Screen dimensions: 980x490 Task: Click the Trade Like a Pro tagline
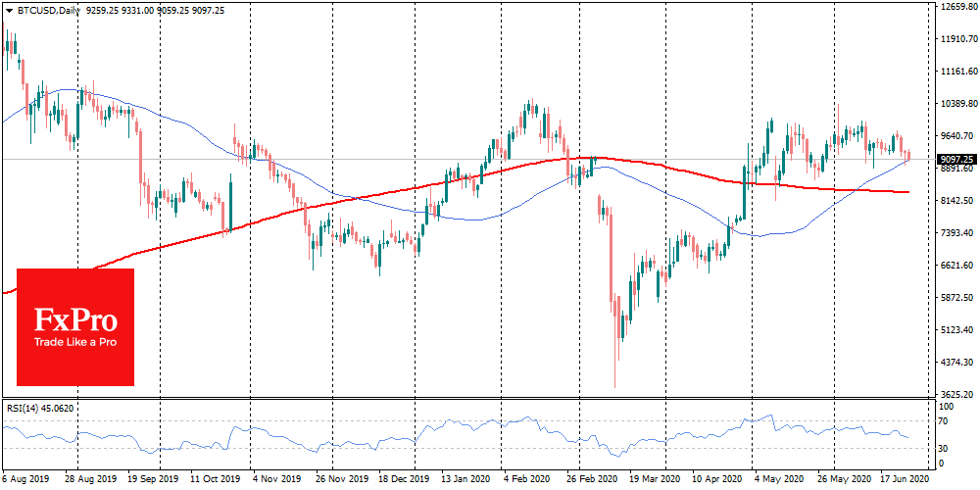[75, 343]
